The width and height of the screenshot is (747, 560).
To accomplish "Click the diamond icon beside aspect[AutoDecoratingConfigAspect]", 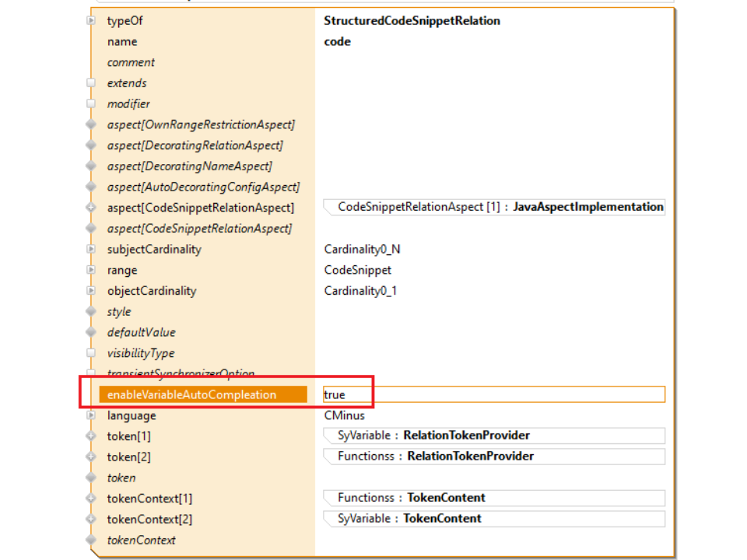I will pos(91,187).
